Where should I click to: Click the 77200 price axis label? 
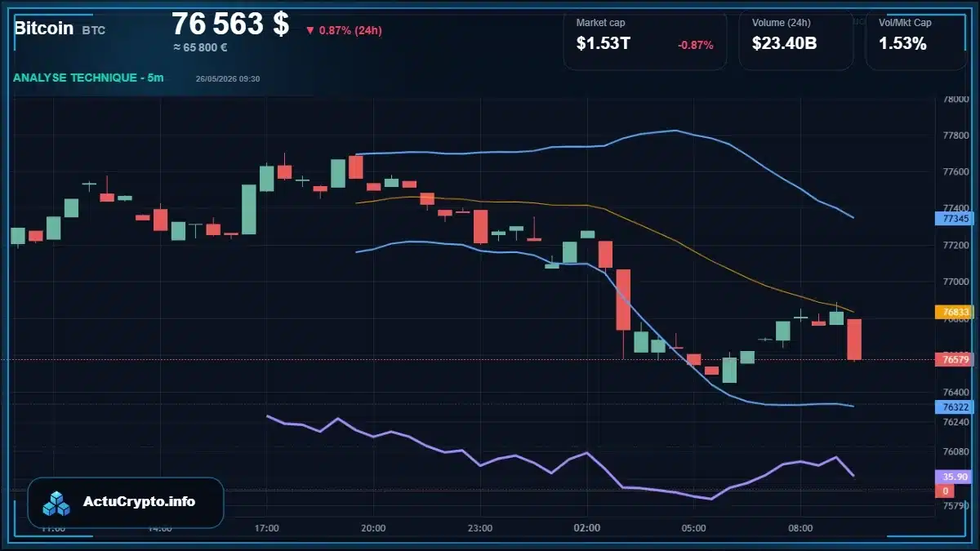click(955, 245)
